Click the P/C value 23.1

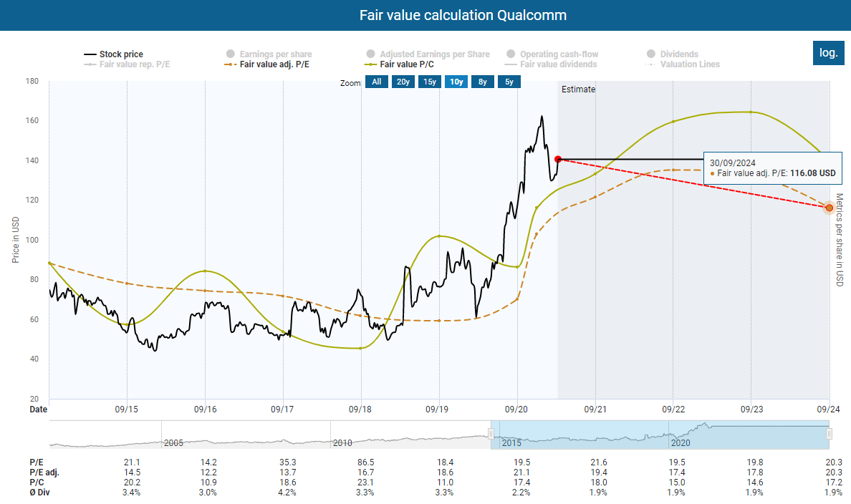pyautogui.click(x=366, y=483)
